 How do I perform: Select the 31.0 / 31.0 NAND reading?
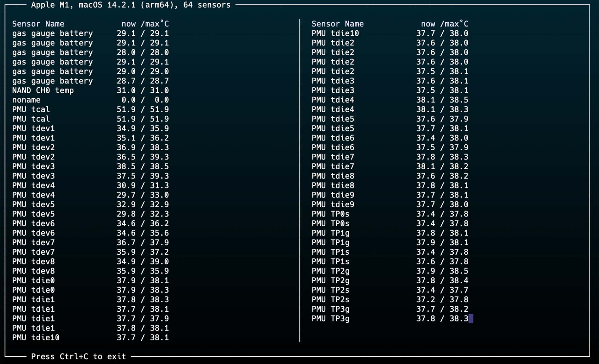point(142,90)
